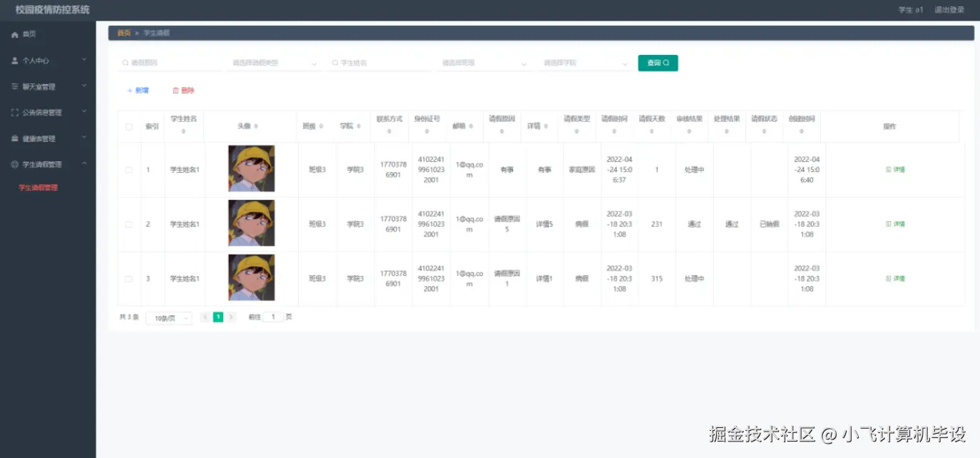Expand the 个人中心 sidebar menu

click(x=48, y=61)
